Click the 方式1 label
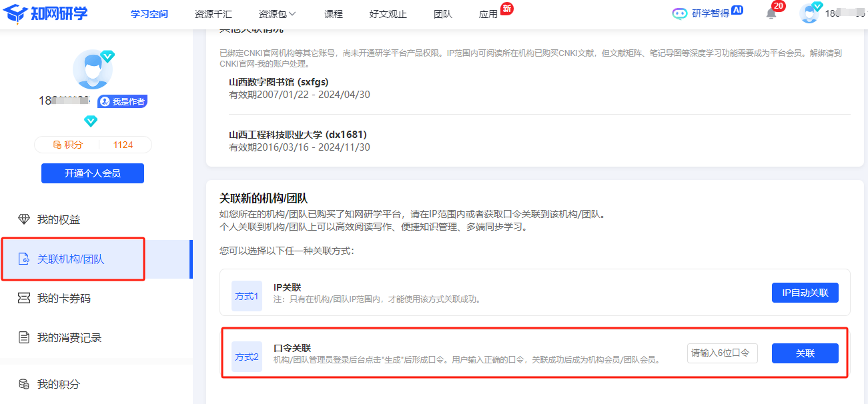 pos(247,296)
